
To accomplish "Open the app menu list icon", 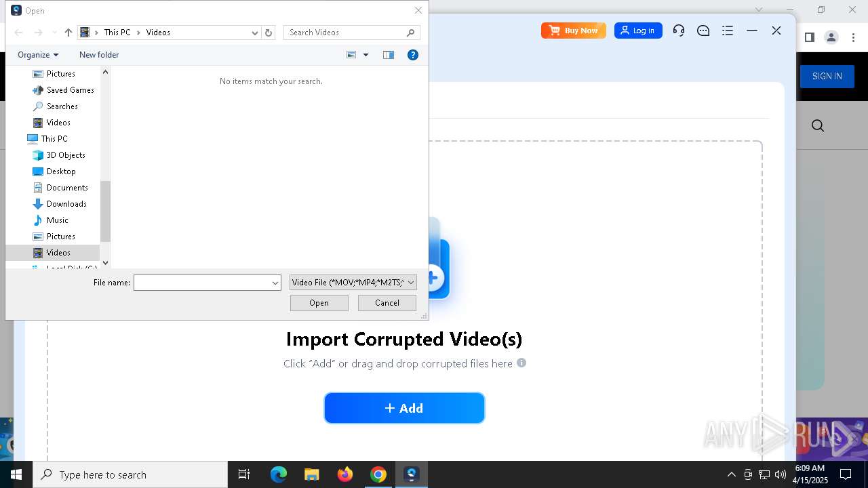I will click(x=728, y=30).
